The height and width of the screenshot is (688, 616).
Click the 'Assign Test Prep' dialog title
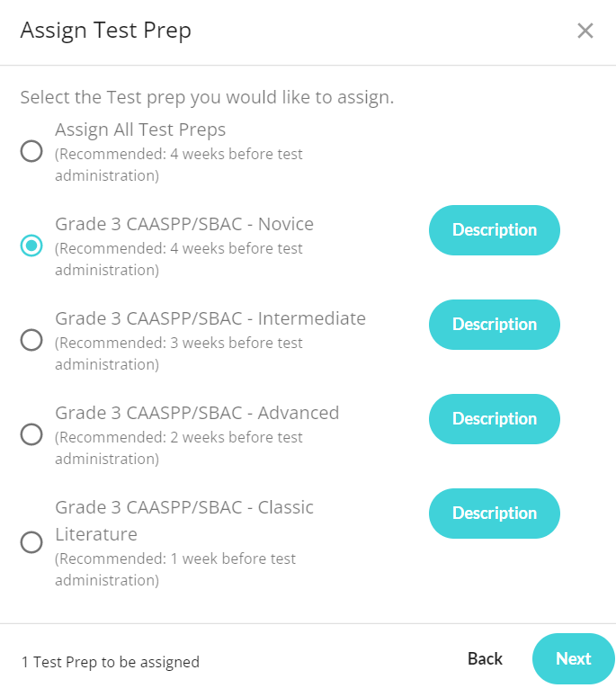(x=106, y=31)
